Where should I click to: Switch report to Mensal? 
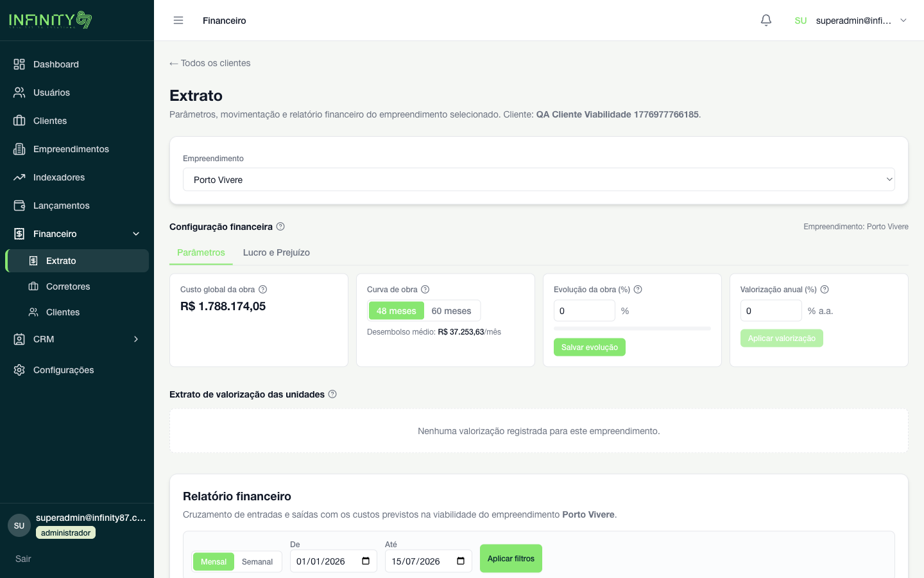pos(214,562)
